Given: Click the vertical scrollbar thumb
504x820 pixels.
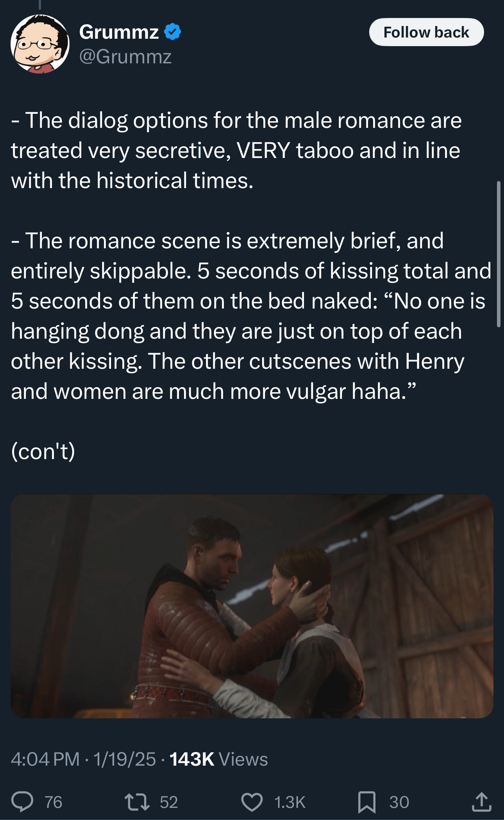Looking at the screenshot, I should 499,254.
